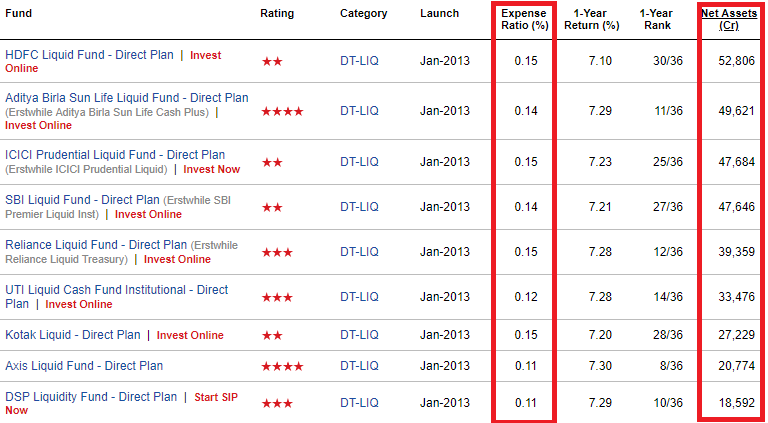Click Invest Online under Aditya Birla fund
The image size is (768, 423).
[x=38, y=125]
